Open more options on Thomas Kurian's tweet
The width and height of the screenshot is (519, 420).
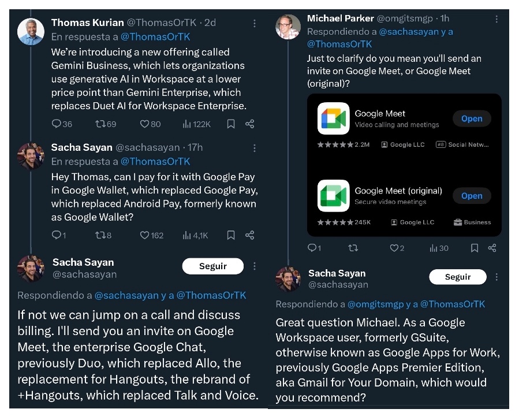(255, 23)
